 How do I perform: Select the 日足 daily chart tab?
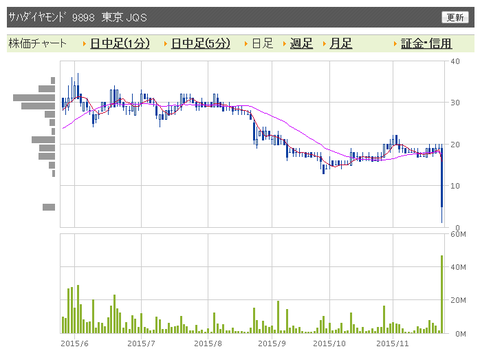click(x=263, y=44)
